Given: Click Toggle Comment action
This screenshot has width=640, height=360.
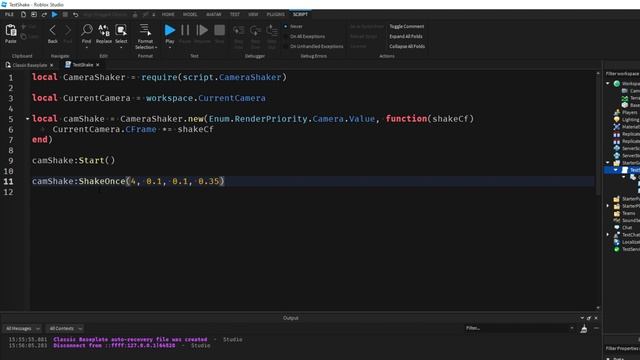Looking at the screenshot, I should [407, 27].
